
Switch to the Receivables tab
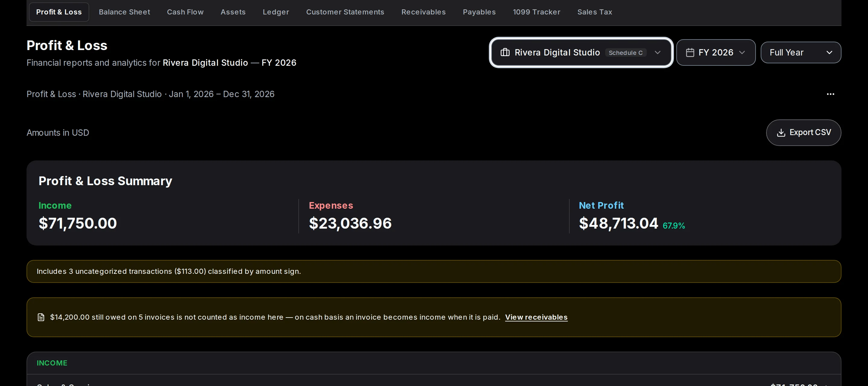click(x=423, y=12)
